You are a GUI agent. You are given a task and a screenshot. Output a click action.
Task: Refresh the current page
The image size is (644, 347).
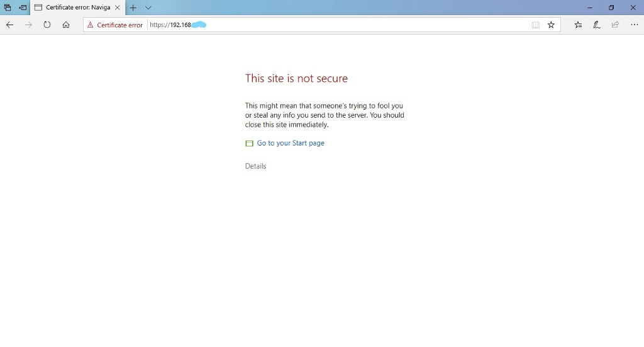[x=47, y=25]
